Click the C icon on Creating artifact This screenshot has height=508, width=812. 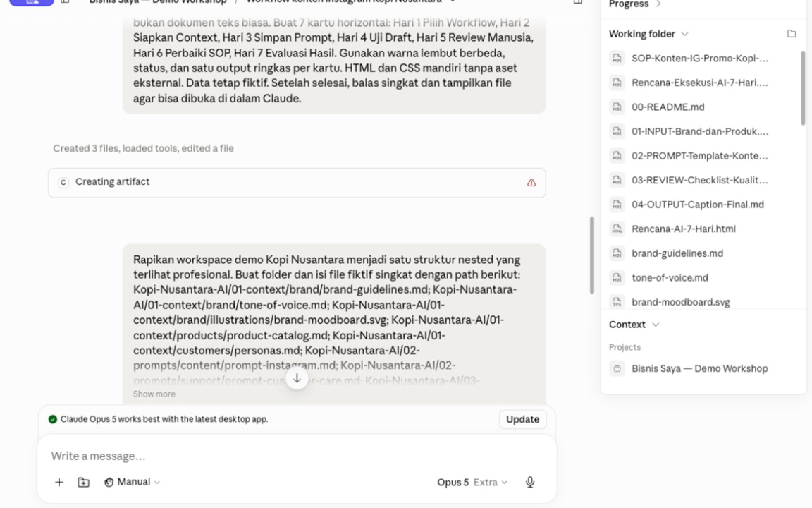pyautogui.click(x=63, y=182)
